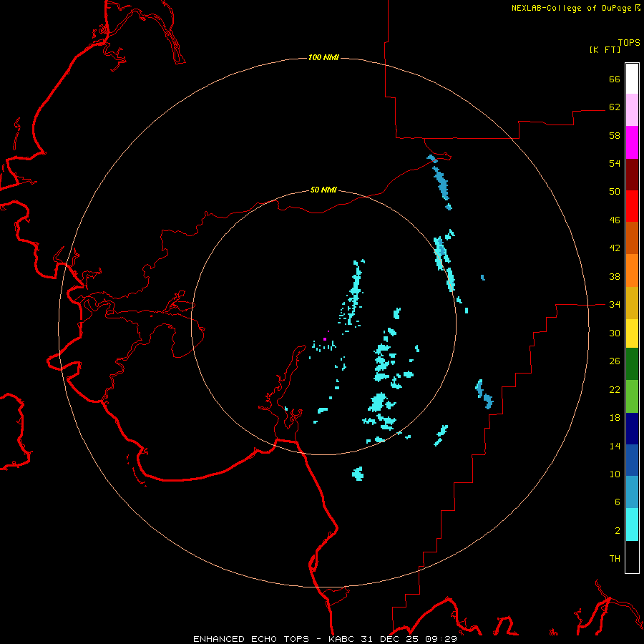The height and width of the screenshot is (644, 644).
Task: Click the larger magenta echo pixel near radar center
Action: pyautogui.click(x=325, y=339)
